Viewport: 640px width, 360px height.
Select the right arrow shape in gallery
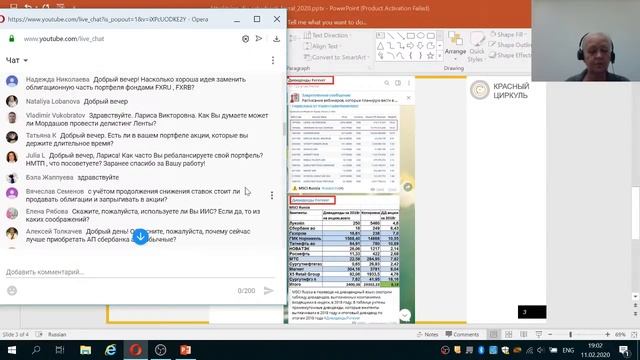click(411, 46)
